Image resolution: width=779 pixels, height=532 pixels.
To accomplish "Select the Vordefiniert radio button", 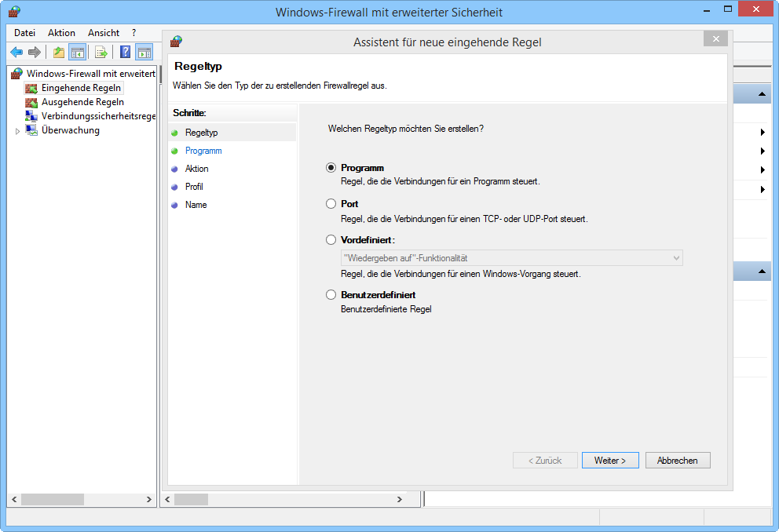I will pyautogui.click(x=331, y=239).
